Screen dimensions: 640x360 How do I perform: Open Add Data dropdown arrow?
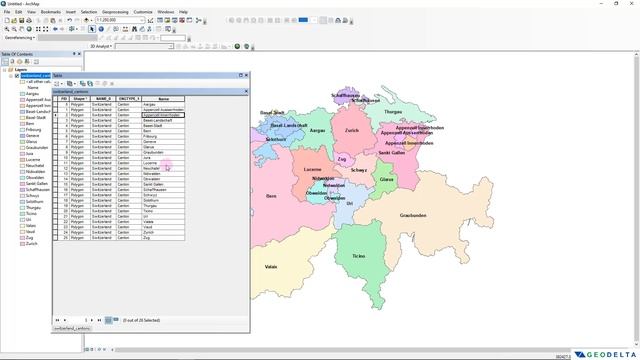click(x=91, y=20)
